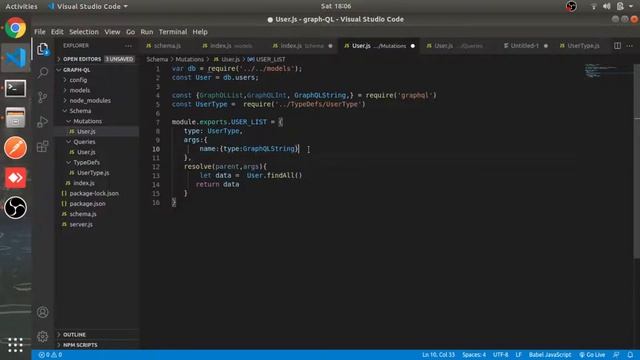Image resolution: width=640 pixels, height=360 pixels.
Task: Open the Accounts menu icon
Action: 42,312
